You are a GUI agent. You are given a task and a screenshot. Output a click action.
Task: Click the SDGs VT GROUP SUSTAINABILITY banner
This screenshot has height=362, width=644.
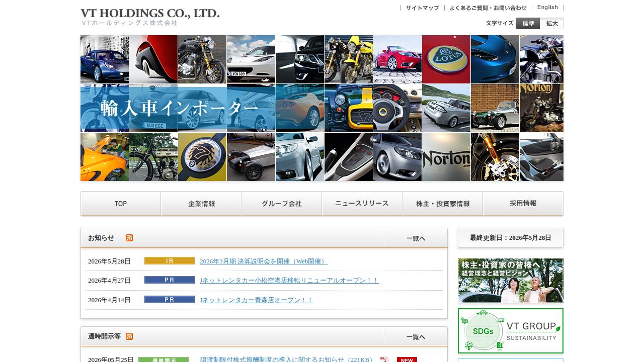click(x=511, y=331)
